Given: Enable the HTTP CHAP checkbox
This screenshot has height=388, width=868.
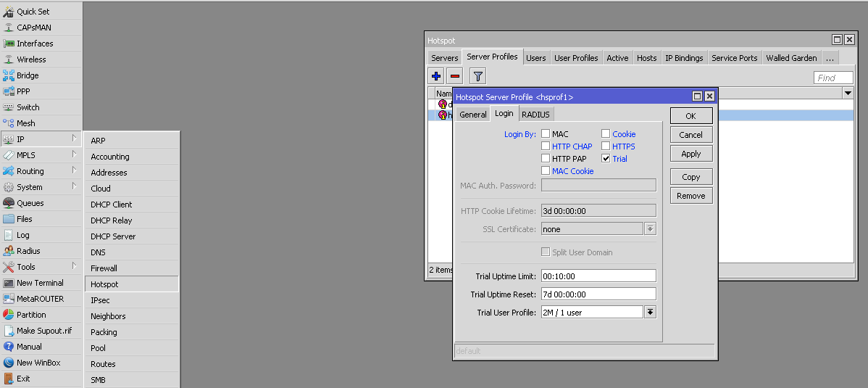Looking at the screenshot, I should click(546, 146).
